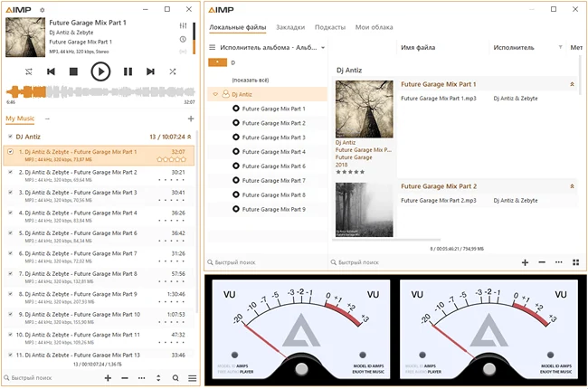Add new playlist tab with plus icon

click(x=191, y=119)
